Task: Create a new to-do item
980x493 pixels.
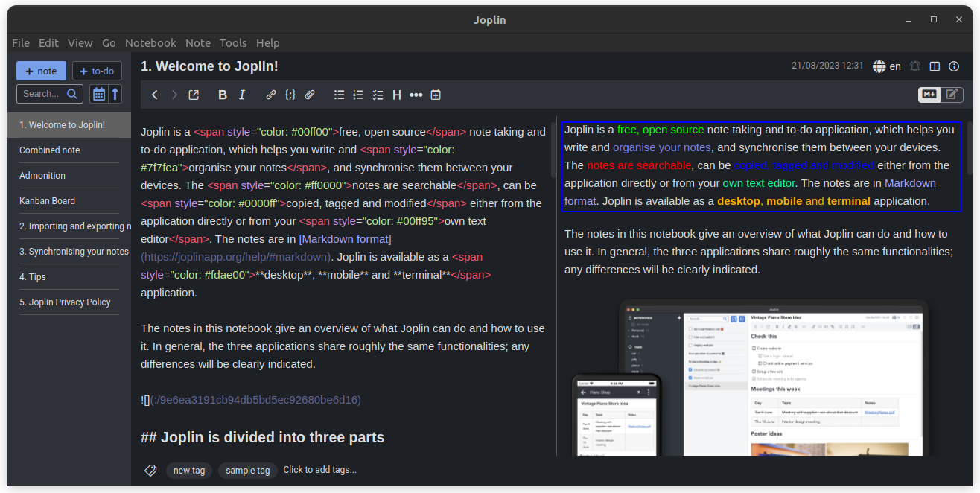Action: click(x=97, y=71)
